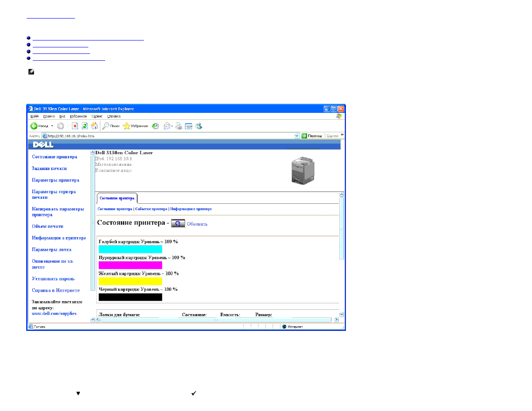
Task: Open the Назад history dropdown arrow
Action: tap(52, 126)
